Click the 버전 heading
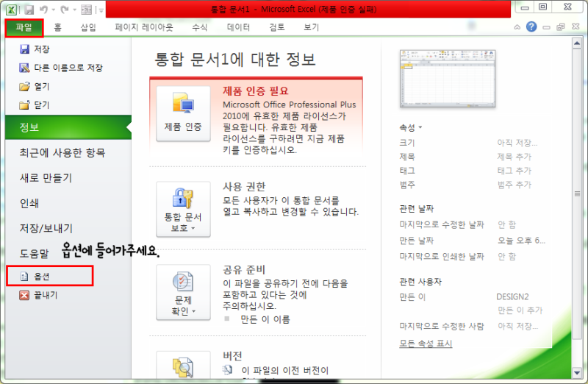588x384 pixels. point(232,356)
